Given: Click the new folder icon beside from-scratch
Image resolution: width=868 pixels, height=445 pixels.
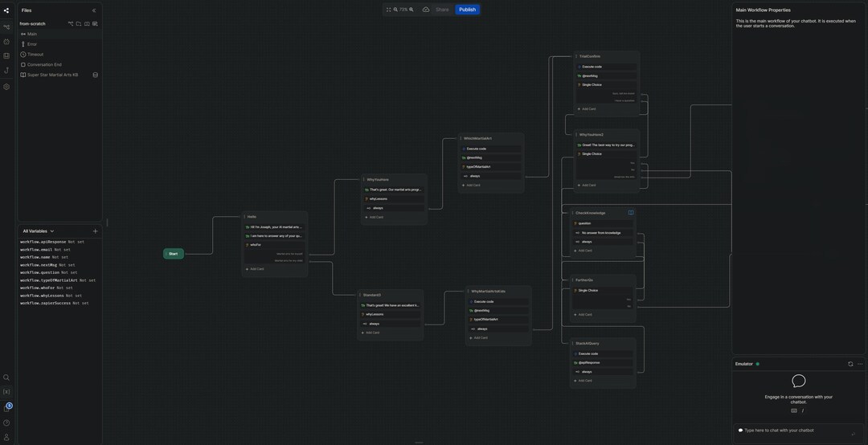Looking at the screenshot, I should coord(79,24).
